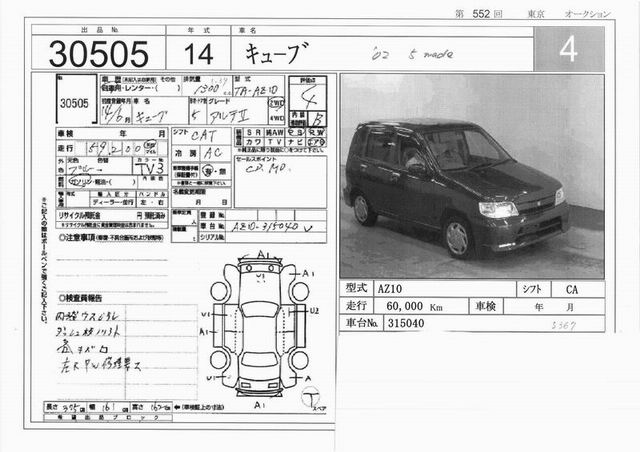Screen dimensions: 640x452
Task: Select the model year value 14
Action: tap(198, 54)
